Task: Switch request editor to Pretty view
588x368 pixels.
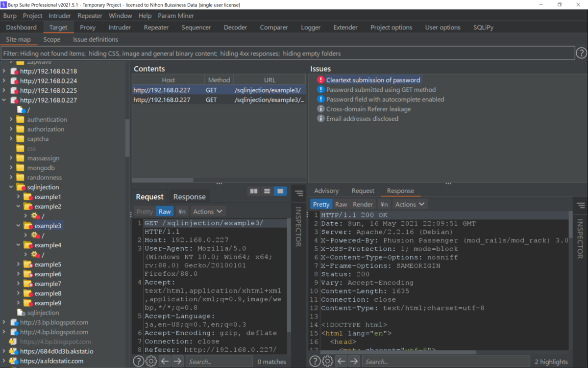Action: point(145,211)
